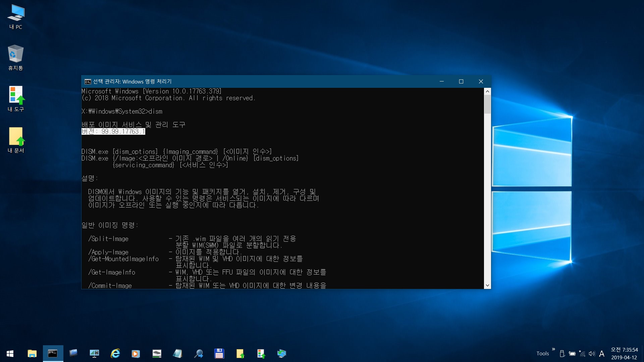
Task: Launch the media player taskbar icon
Action: tap(136, 354)
